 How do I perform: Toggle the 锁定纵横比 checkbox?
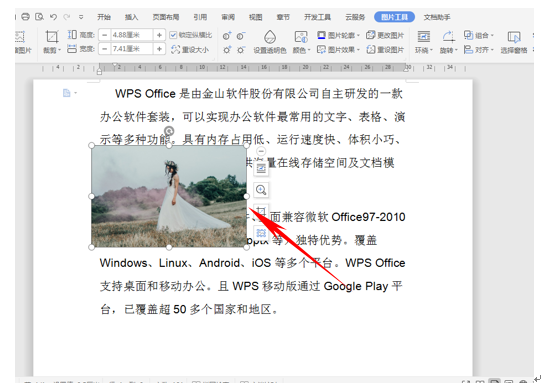173,35
